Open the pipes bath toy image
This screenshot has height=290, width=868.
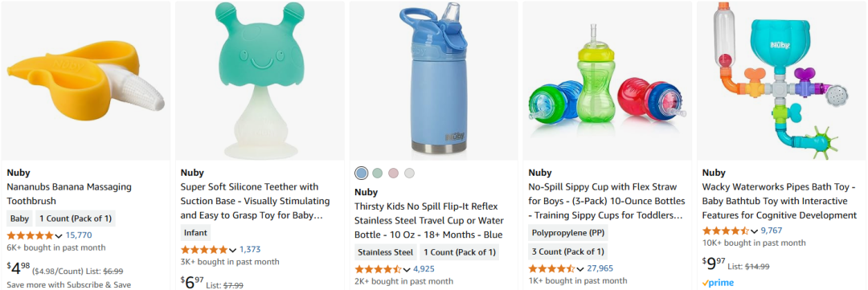coord(781,80)
